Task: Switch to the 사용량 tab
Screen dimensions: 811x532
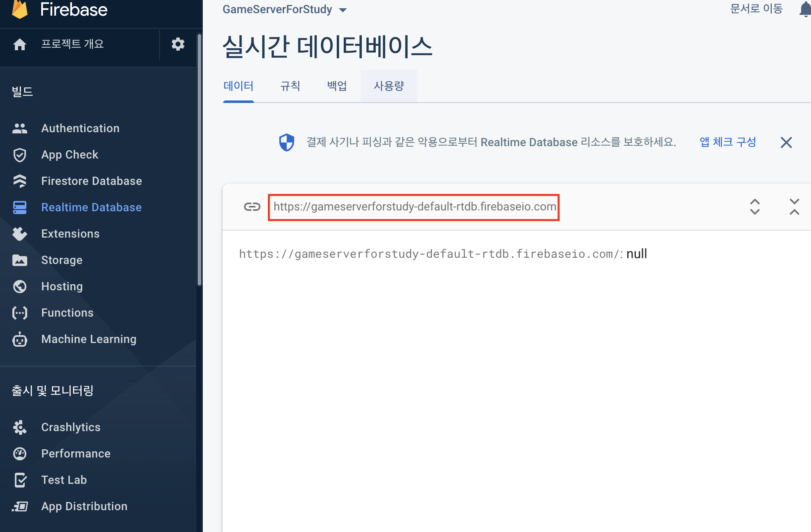Action: 389,86
